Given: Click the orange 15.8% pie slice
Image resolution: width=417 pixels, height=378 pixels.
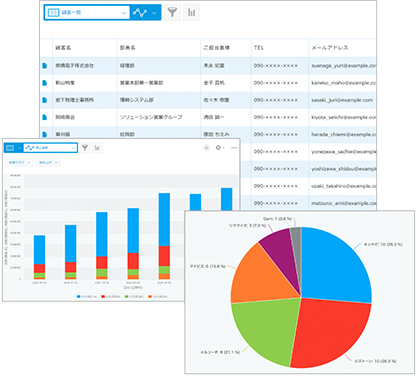Looking at the screenshot, I should coord(262,277).
